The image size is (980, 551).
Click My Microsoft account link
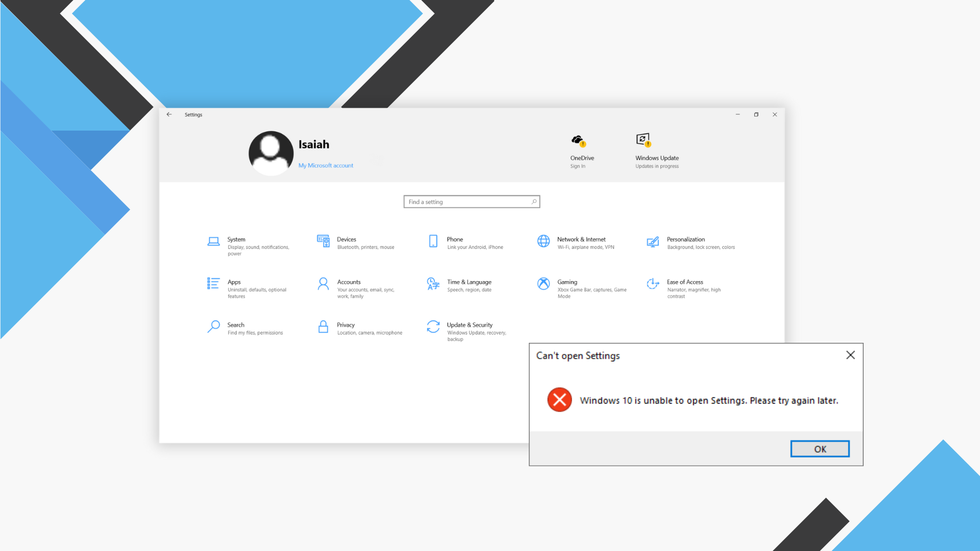click(x=326, y=165)
